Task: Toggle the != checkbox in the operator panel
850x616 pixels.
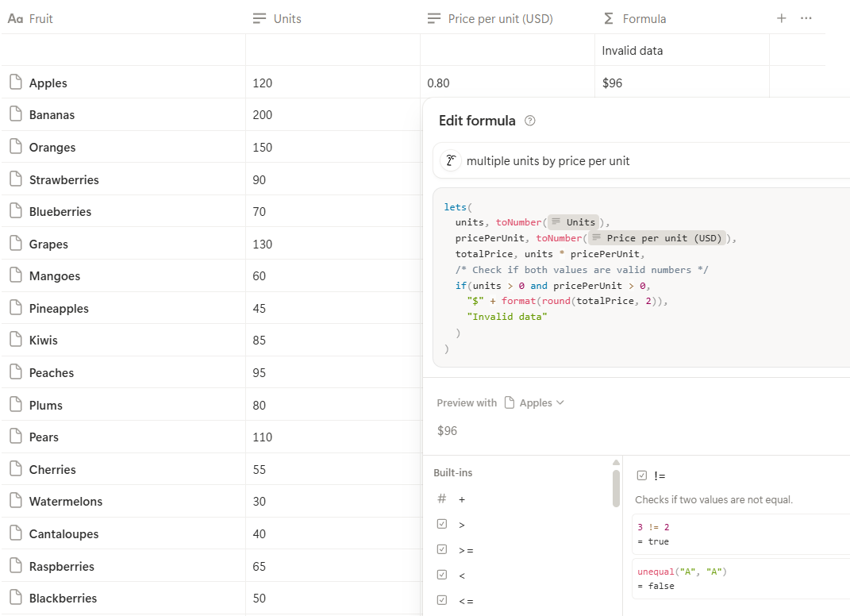Action: (641, 475)
